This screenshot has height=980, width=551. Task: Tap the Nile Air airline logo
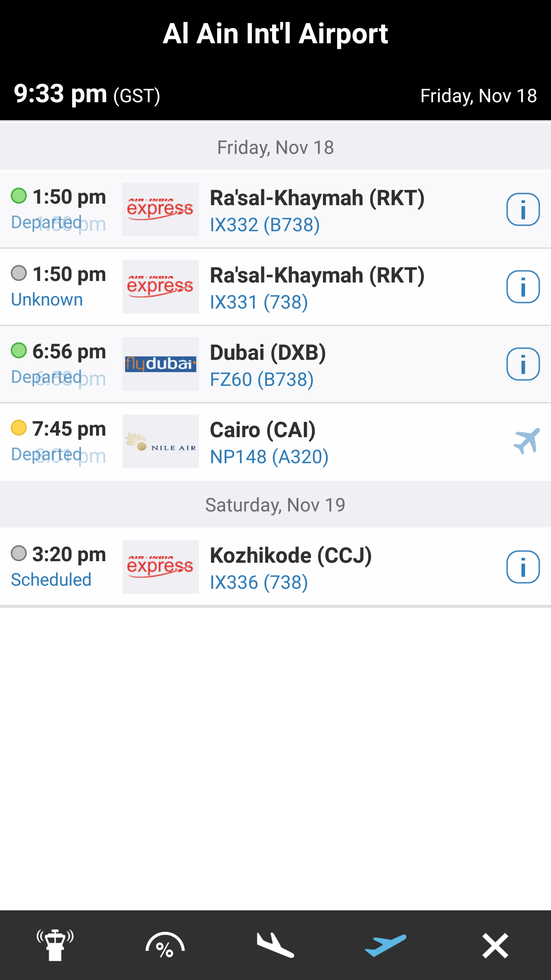[161, 441]
